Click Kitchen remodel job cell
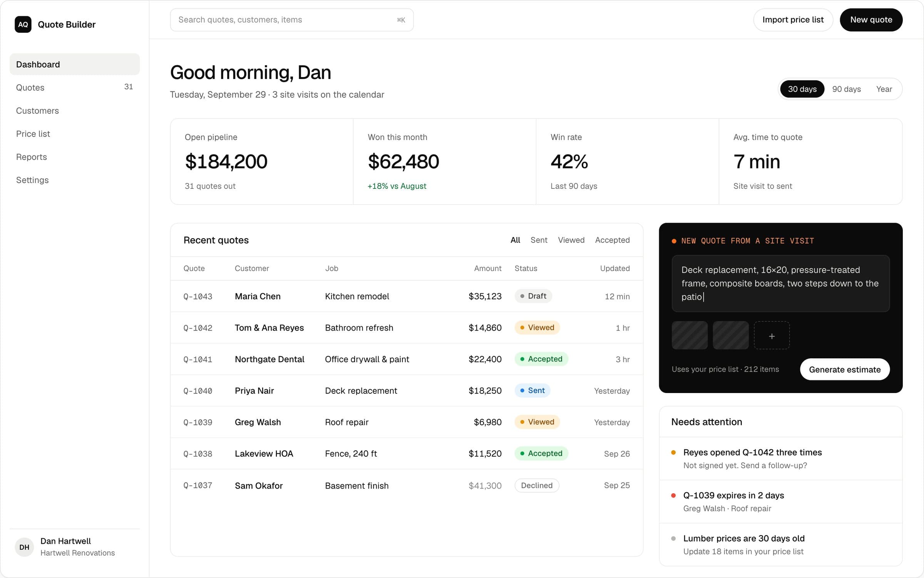 [357, 296]
